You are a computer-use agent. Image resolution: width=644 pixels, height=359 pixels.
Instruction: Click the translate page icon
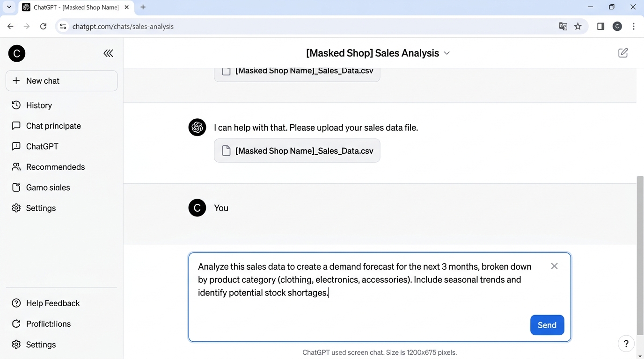563,27
